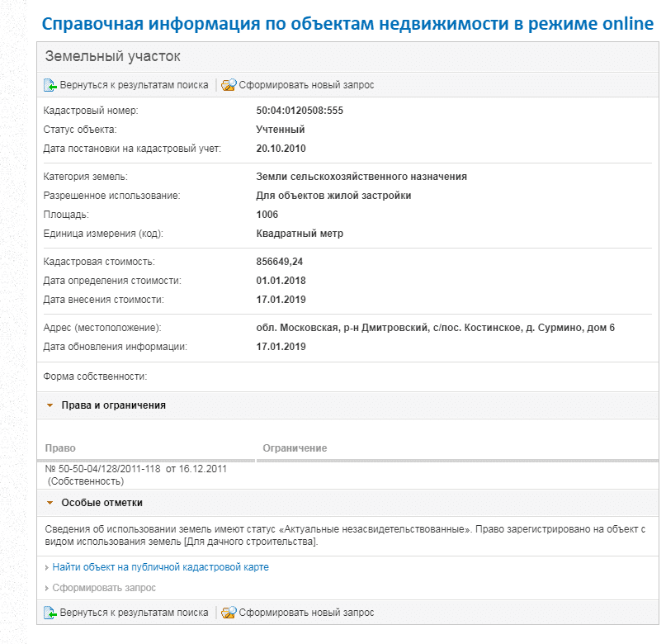Screen dimensions: 666x644
Task: Click the page title heading
Action: [347, 24]
